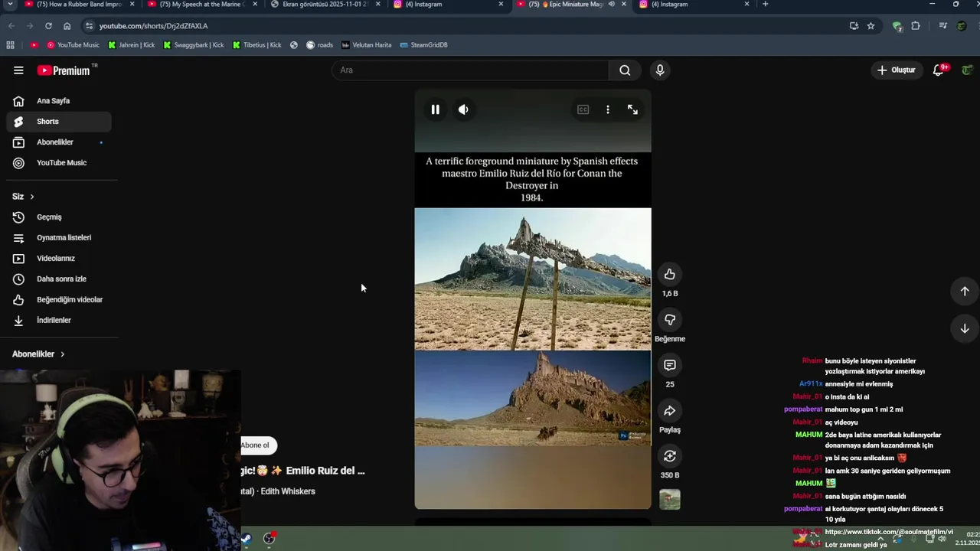The height and width of the screenshot is (551, 980).
Task: Open Swaggybark | Kick bookmark
Action: click(x=194, y=45)
